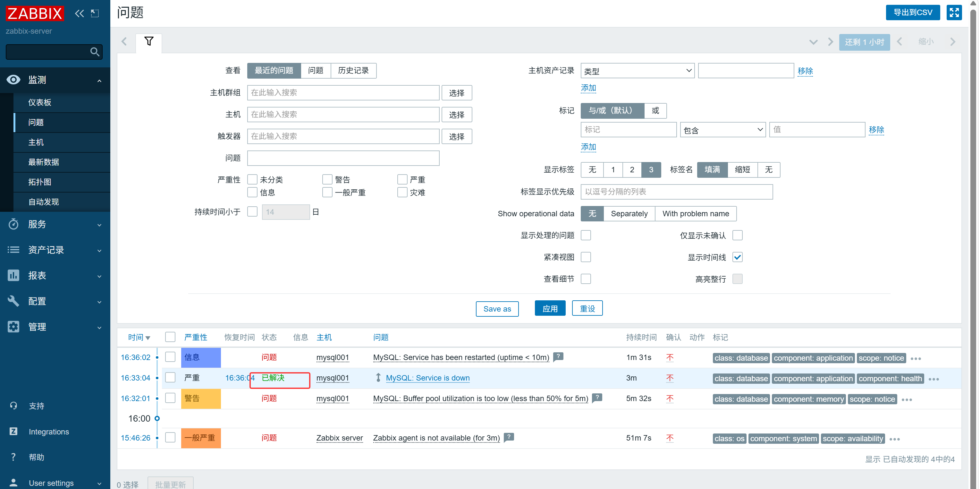The image size is (980, 489).
Task: Click the 帮助 question mark icon
Action: pos(13,457)
